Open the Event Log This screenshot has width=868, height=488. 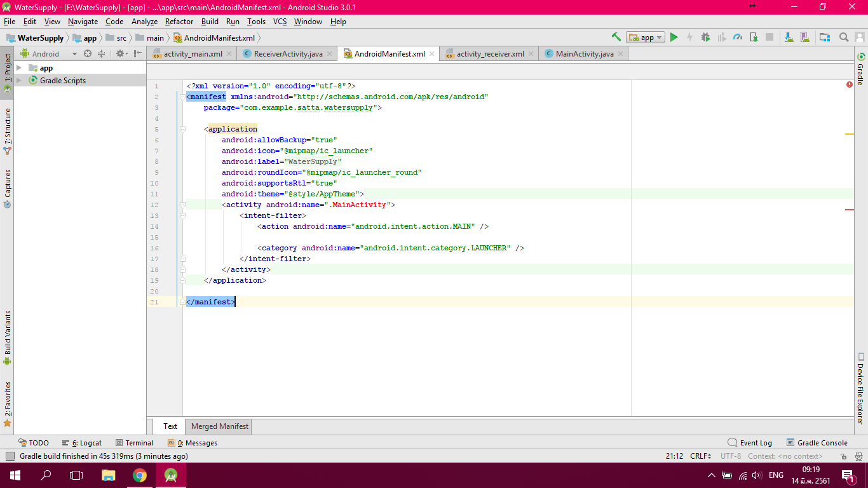click(x=750, y=443)
